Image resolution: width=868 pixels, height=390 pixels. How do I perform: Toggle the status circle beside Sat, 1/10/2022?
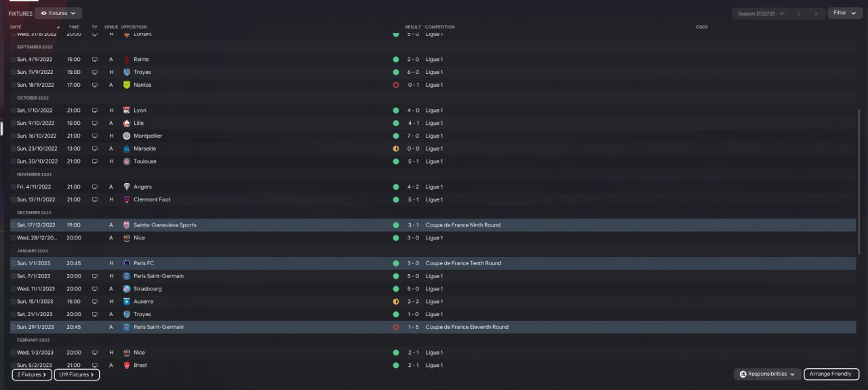(x=13, y=111)
